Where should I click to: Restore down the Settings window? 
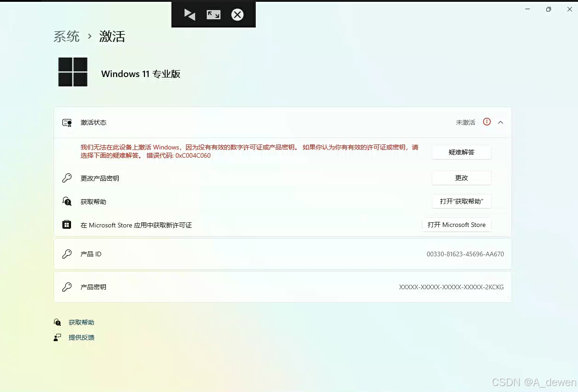tap(549, 9)
